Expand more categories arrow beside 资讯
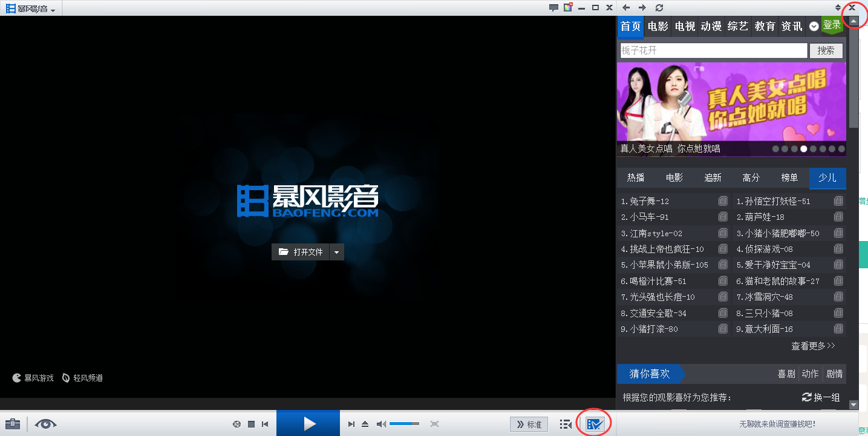This screenshot has height=436, width=868. [x=814, y=27]
